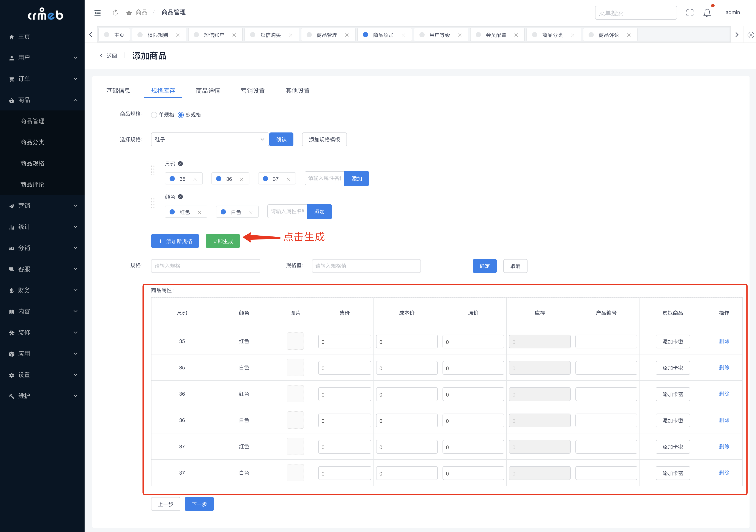Click 取消 button beside 规格值
Image resolution: width=756 pixels, height=532 pixels.
click(x=515, y=266)
